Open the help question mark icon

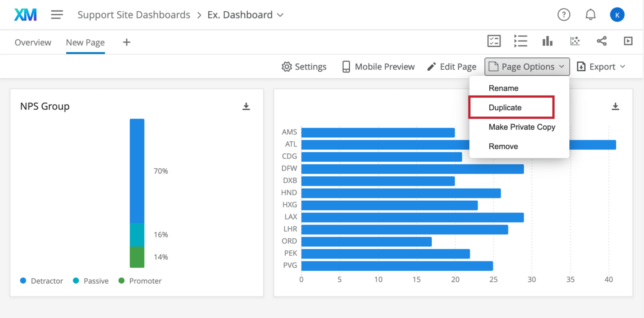click(564, 14)
